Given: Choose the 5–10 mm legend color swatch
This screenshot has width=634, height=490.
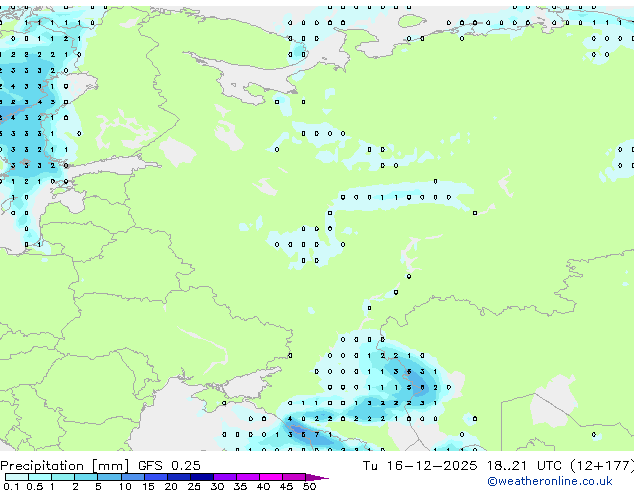Looking at the screenshot, I should tap(109, 477).
